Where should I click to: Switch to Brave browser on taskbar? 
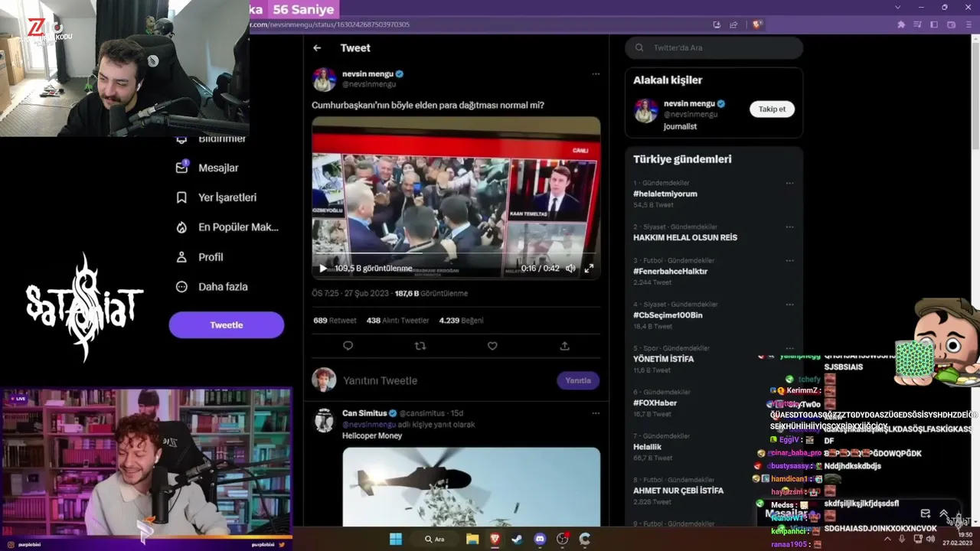[x=495, y=539]
